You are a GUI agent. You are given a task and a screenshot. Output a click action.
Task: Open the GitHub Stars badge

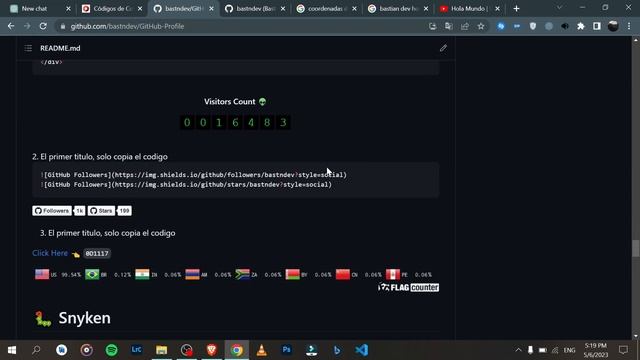[x=101, y=211]
